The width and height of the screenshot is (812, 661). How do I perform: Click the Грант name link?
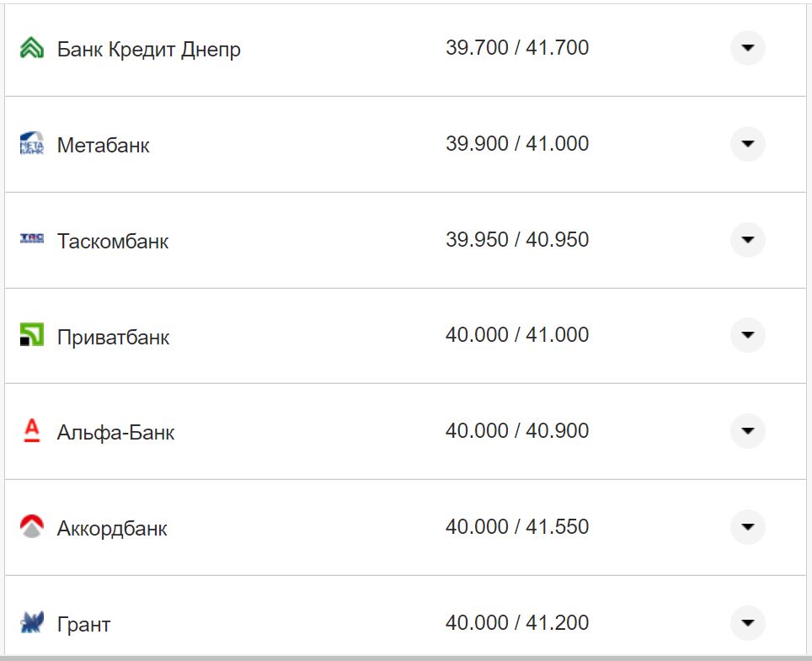pos(85,624)
